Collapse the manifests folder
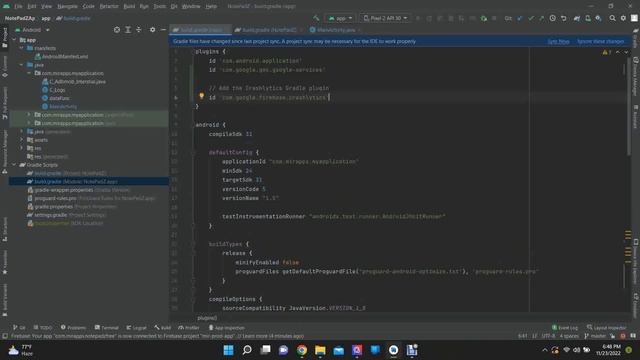The height and width of the screenshot is (360, 640). [22, 48]
